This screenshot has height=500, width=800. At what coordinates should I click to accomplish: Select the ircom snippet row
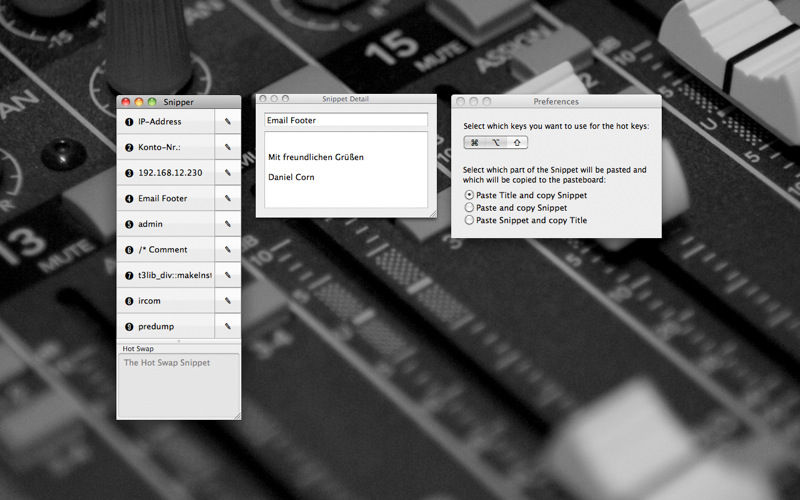166,301
